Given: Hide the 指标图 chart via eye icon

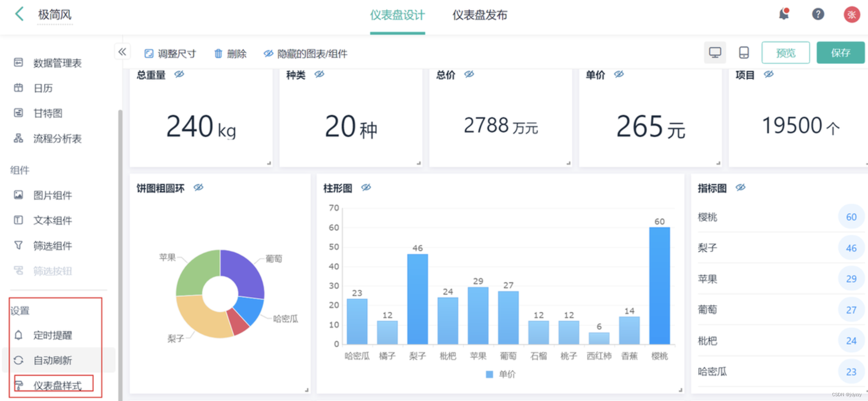Looking at the screenshot, I should (x=741, y=187).
